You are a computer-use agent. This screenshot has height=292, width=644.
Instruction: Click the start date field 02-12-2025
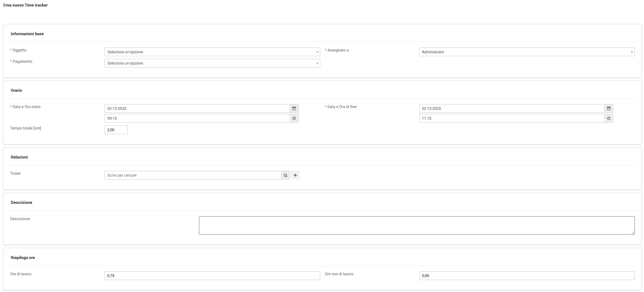click(197, 108)
